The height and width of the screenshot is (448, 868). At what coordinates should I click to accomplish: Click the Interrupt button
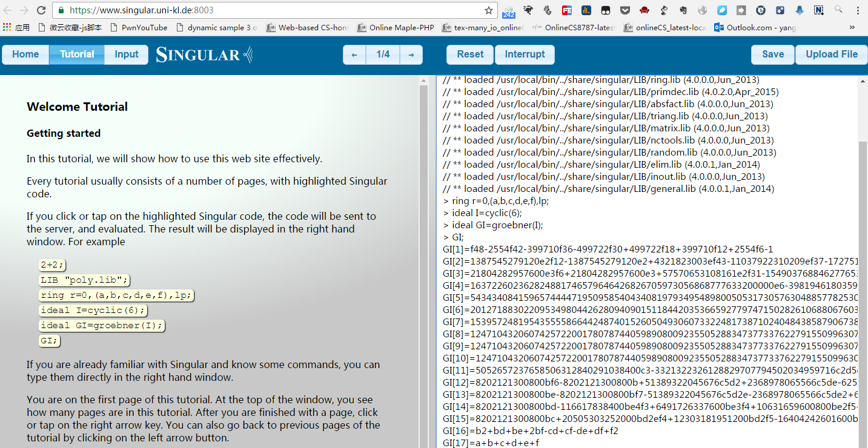click(x=525, y=54)
